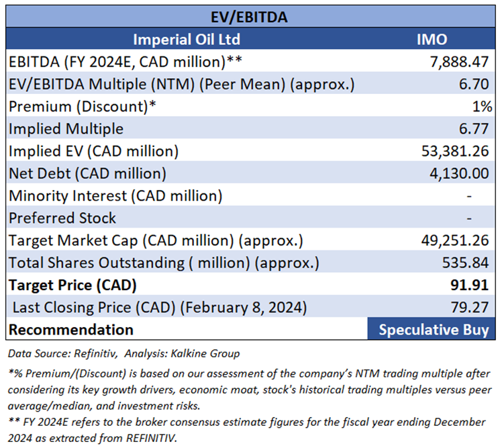Viewport: 502px width, 448px height.
Task: Click the % Premium/(Discount) footnote
Action: pos(250,390)
